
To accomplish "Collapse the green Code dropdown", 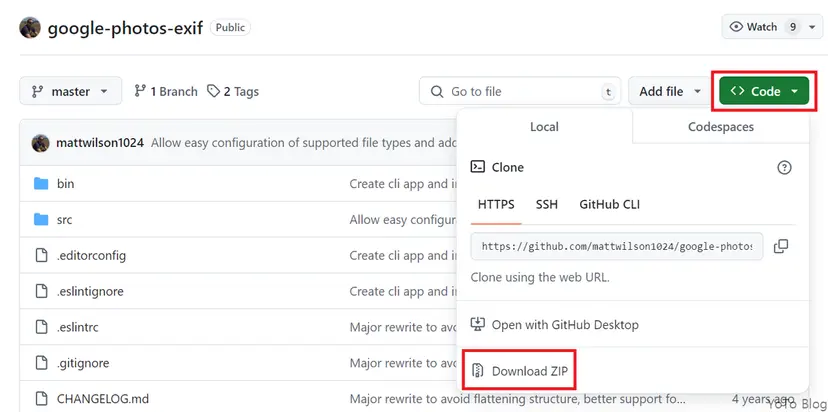I will 765,91.
